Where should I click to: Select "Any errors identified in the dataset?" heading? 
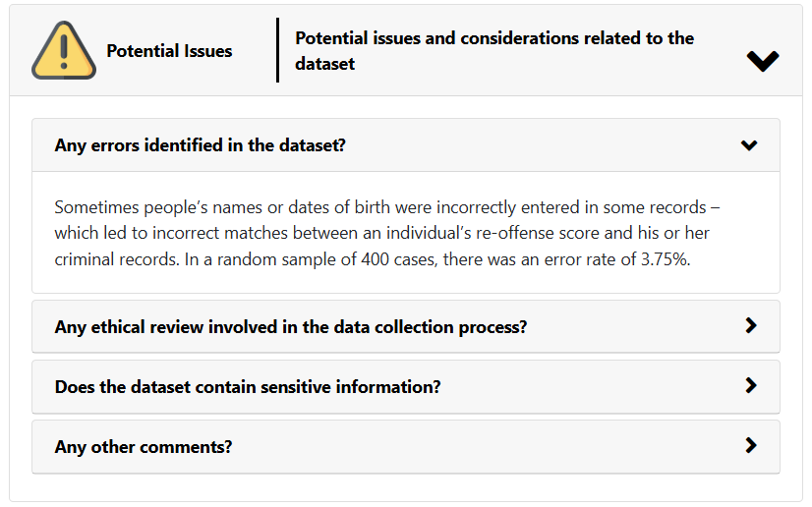pyautogui.click(x=200, y=145)
